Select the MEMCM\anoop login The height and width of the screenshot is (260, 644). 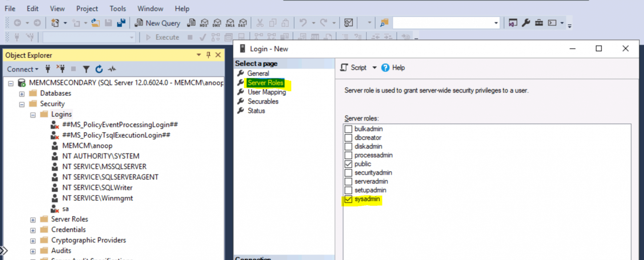click(x=87, y=146)
